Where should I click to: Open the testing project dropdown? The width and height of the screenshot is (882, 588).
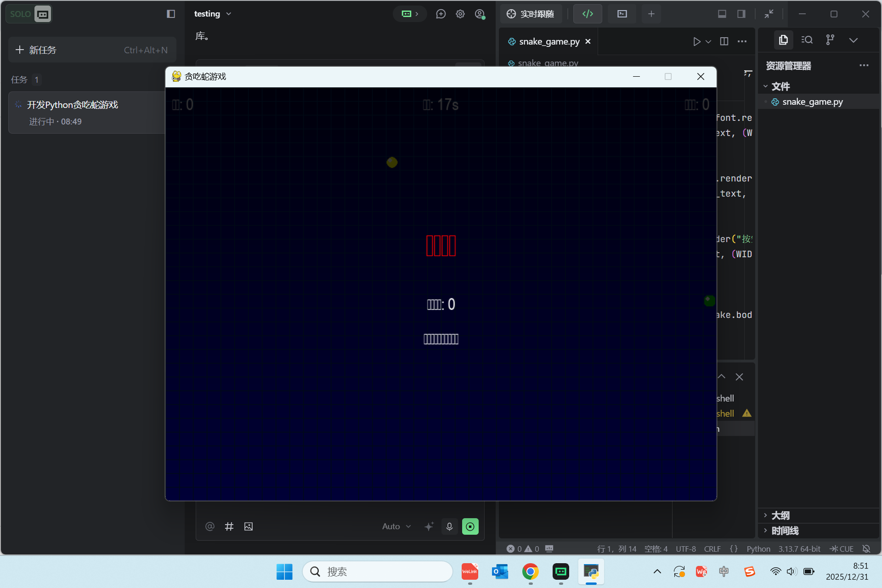click(x=212, y=14)
